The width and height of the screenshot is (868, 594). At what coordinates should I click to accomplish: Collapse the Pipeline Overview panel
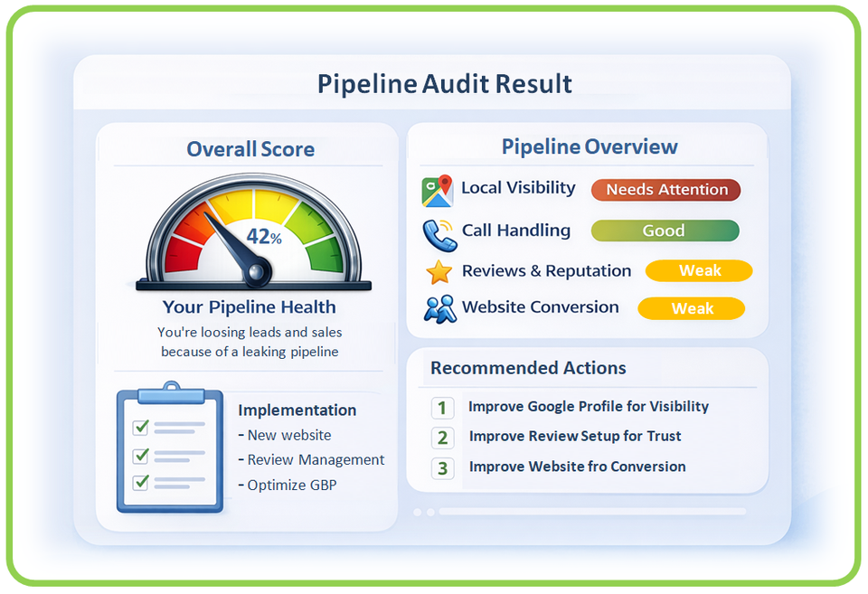[x=589, y=146]
